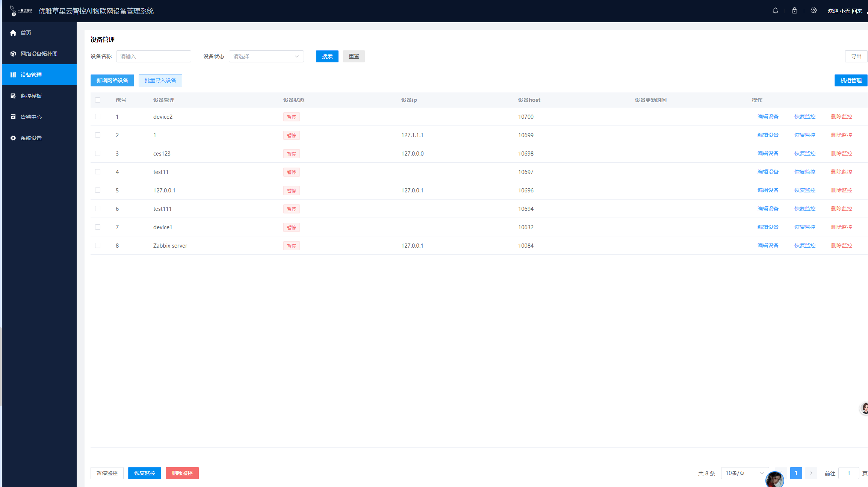Toggle the select-all checkbox in table header

pos(98,100)
